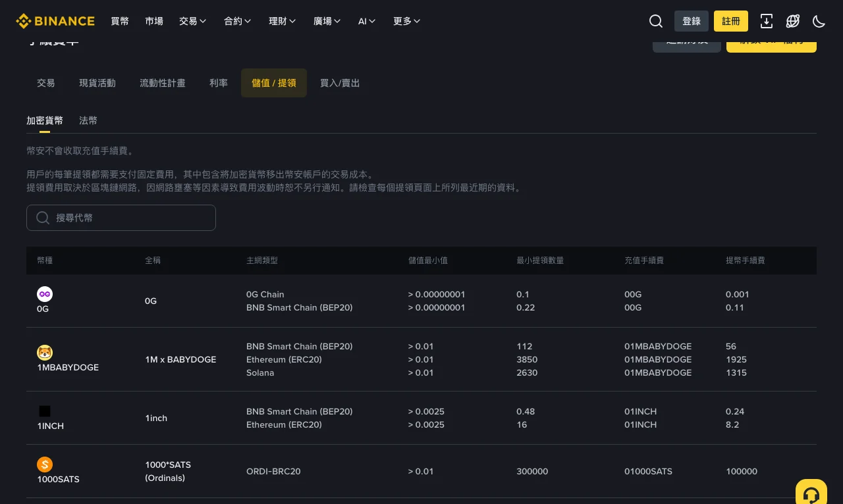843x504 pixels.
Task: Click the 儲值最小值 column header
Action: coord(428,261)
